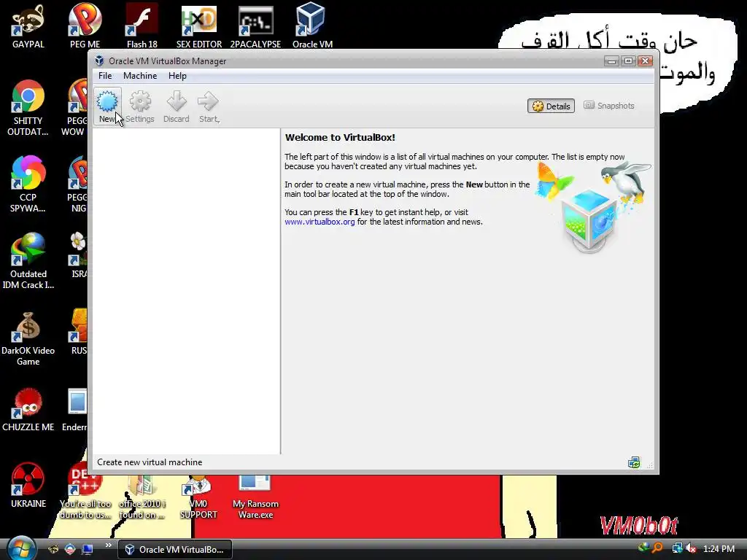Click the New virtual machine toolbar icon
This screenshot has height=560, width=747.
point(107,101)
